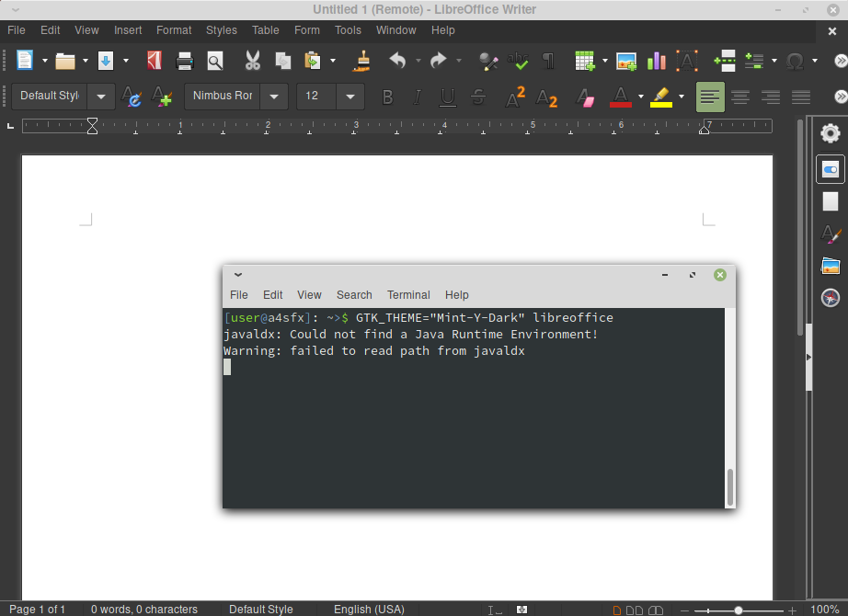Screen dimensions: 848x616
Task: Insert a text box
Action: pos(687,61)
